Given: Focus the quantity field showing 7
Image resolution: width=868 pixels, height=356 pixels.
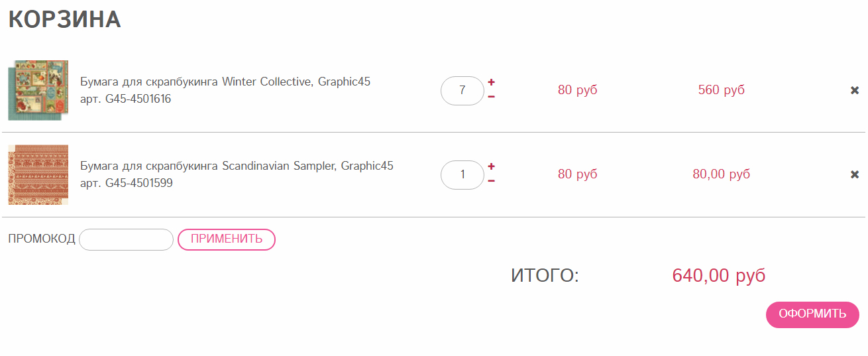Looking at the screenshot, I should click(x=462, y=90).
